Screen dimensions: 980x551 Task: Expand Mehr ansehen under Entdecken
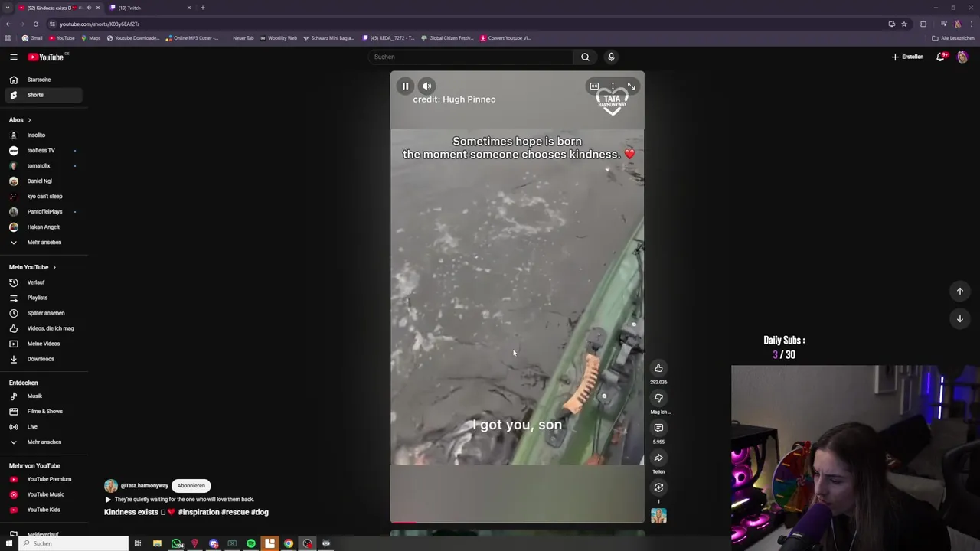coord(42,442)
